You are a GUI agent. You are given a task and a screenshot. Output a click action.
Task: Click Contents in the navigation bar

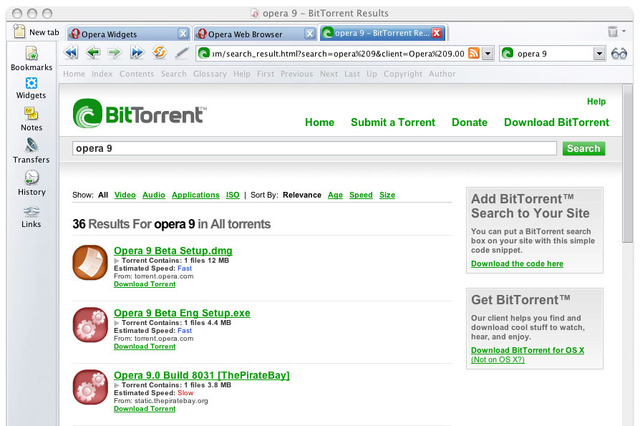137,74
